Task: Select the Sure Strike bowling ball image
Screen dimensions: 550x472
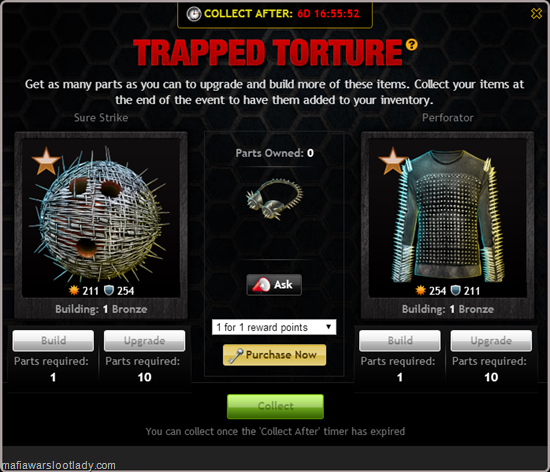Action: 100,216
